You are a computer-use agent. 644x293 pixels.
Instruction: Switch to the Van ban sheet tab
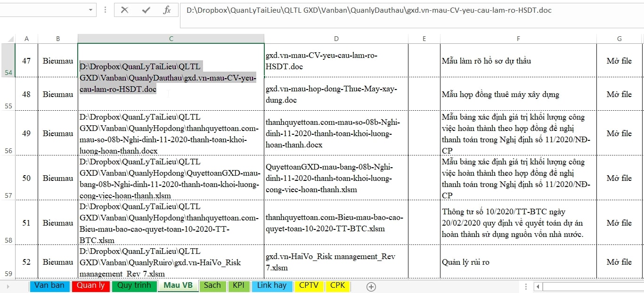tap(49, 285)
